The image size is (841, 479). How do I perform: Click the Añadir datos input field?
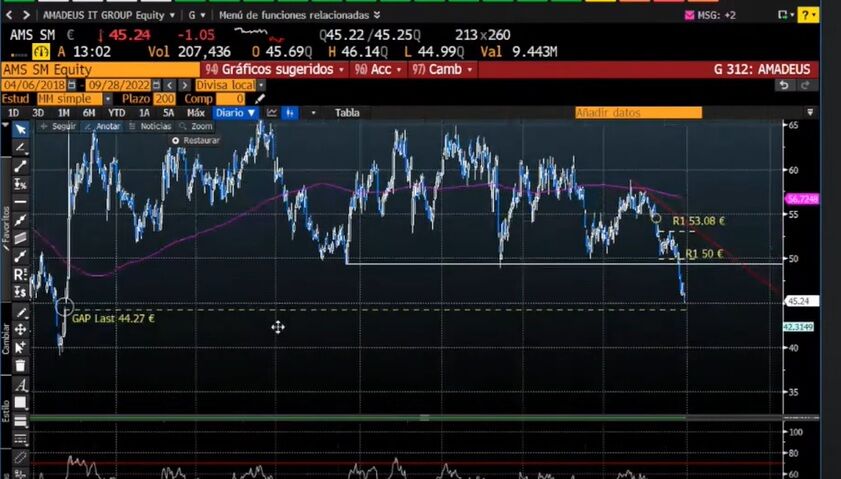(x=638, y=113)
